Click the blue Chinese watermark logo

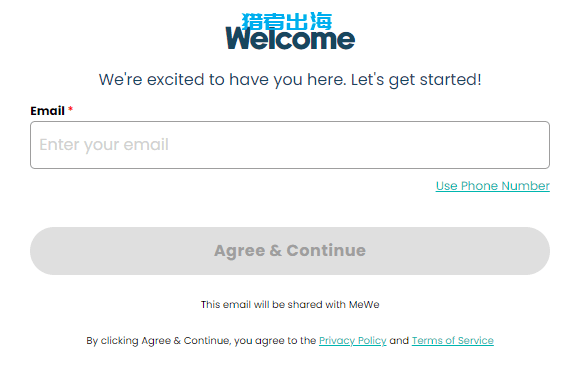pyautogui.click(x=287, y=21)
